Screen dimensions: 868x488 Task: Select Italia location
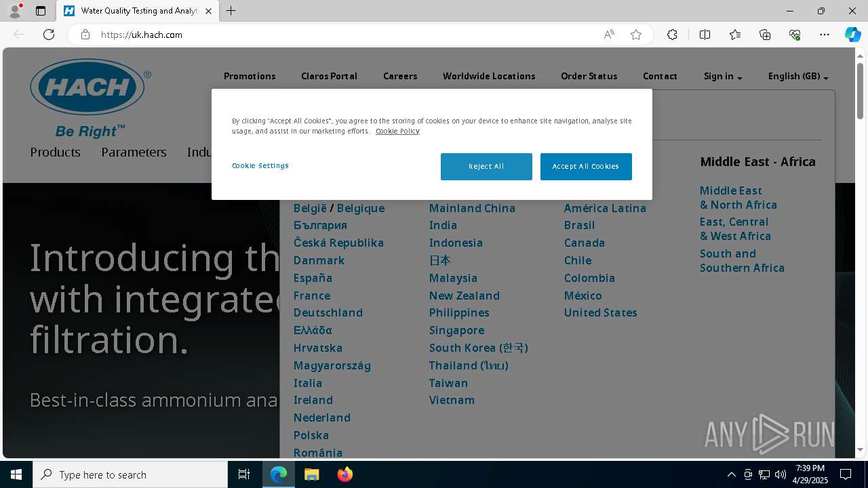[x=308, y=383]
